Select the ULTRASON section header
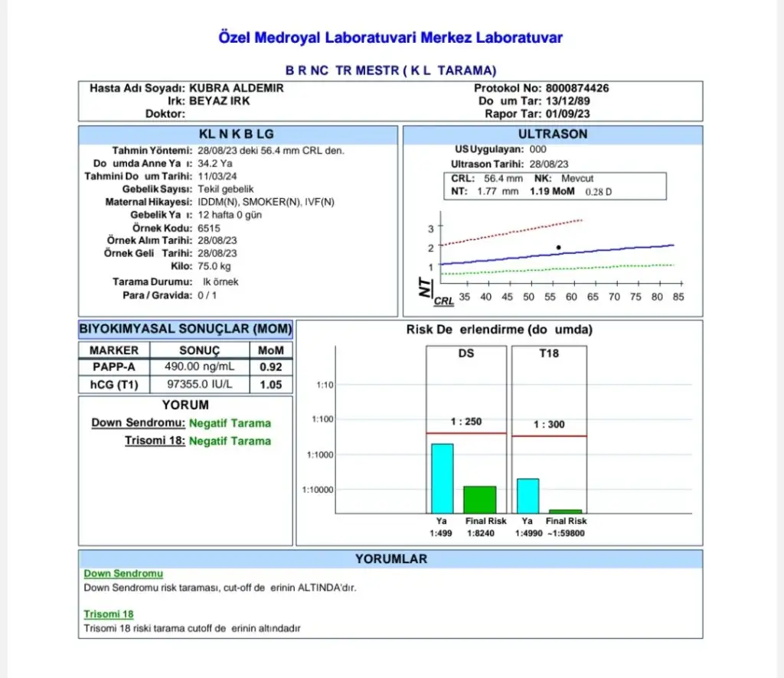 [552, 134]
